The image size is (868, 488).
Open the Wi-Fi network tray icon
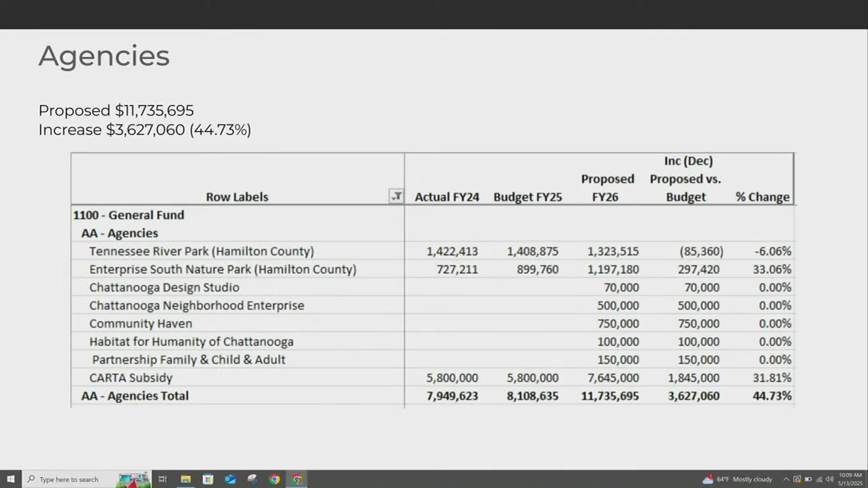click(819, 479)
